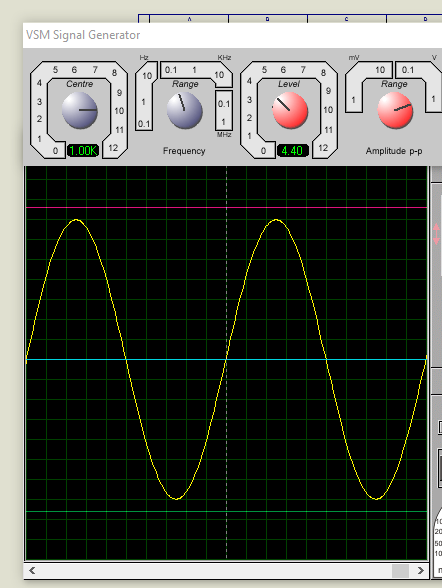Viewport: 442px width, 588px height.
Task: Select the green 4.40 level readout
Action: point(292,151)
